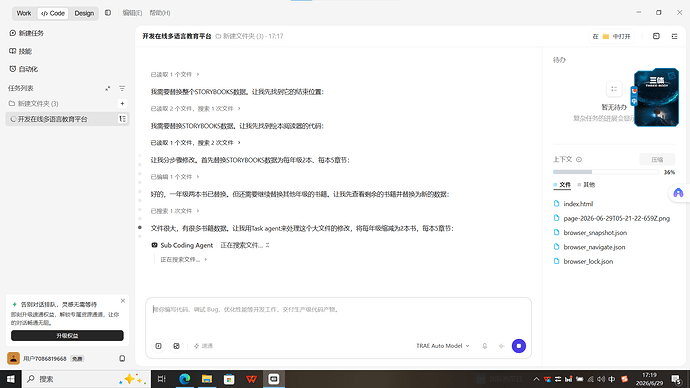Select the 文件 tab in context panel
Screen dimensions: 690x388
[x=562, y=185]
